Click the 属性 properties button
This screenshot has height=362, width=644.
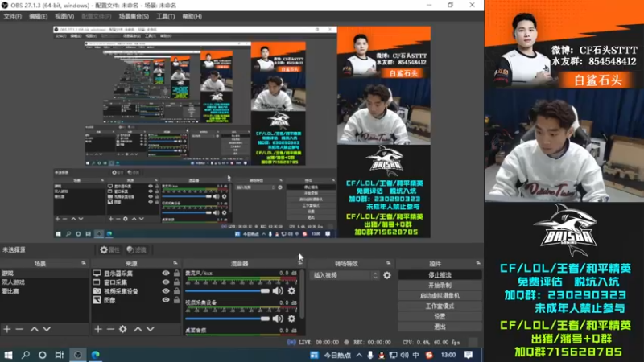(x=109, y=249)
